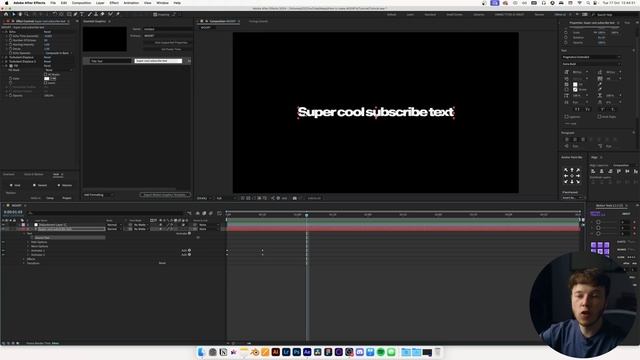Select the Puppet Pin tool

(x=118, y=14)
